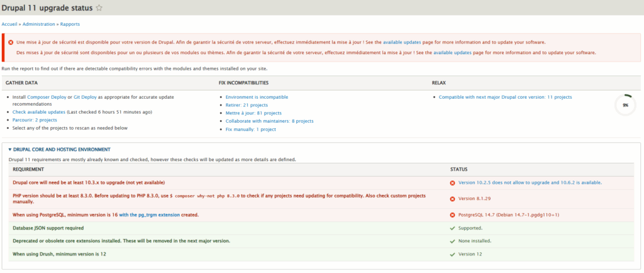Open Administration breadcrumb link
The image size is (644, 273).
click(40, 24)
